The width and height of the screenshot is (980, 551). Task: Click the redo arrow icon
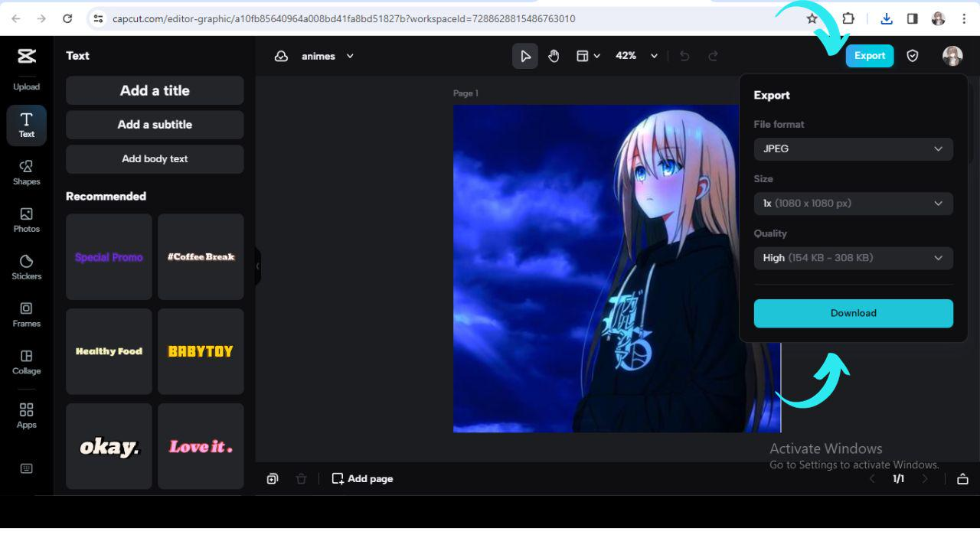(713, 55)
